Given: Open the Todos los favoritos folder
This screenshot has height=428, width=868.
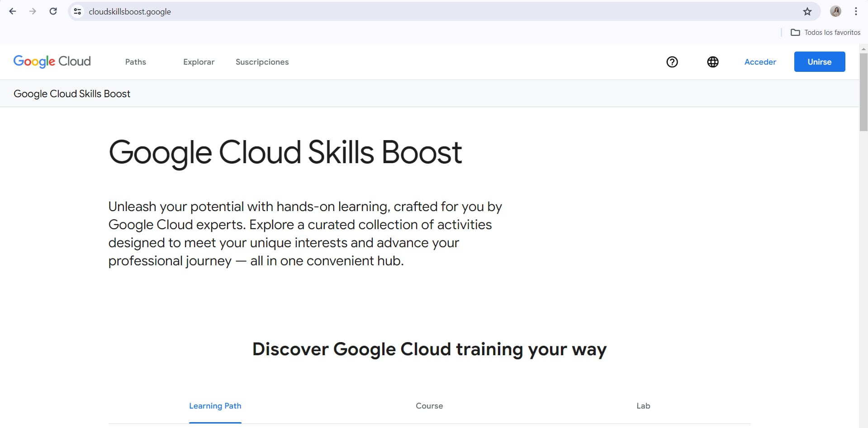Looking at the screenshot, I should coord(825,33).
